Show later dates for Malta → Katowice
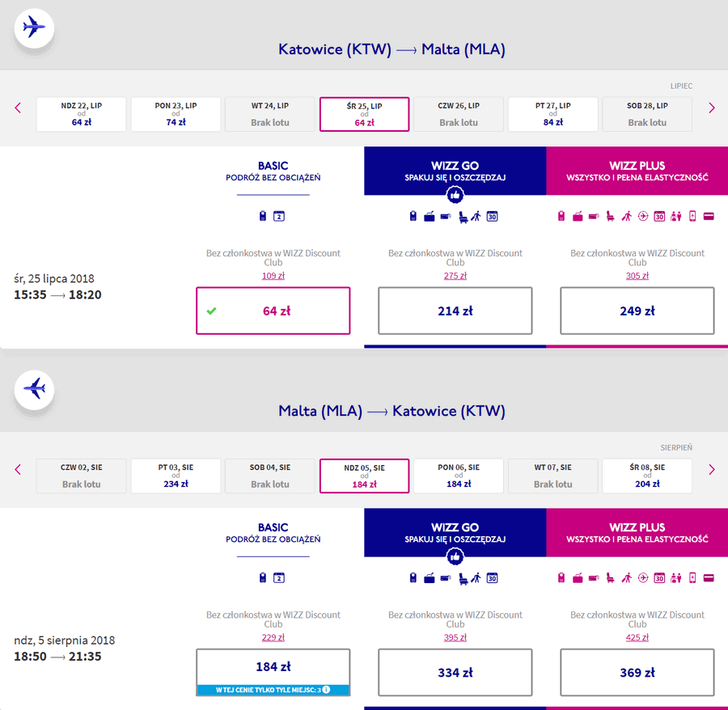Image resolution: width=728 pixels, height=710 pixels. (x=712, y=469)
